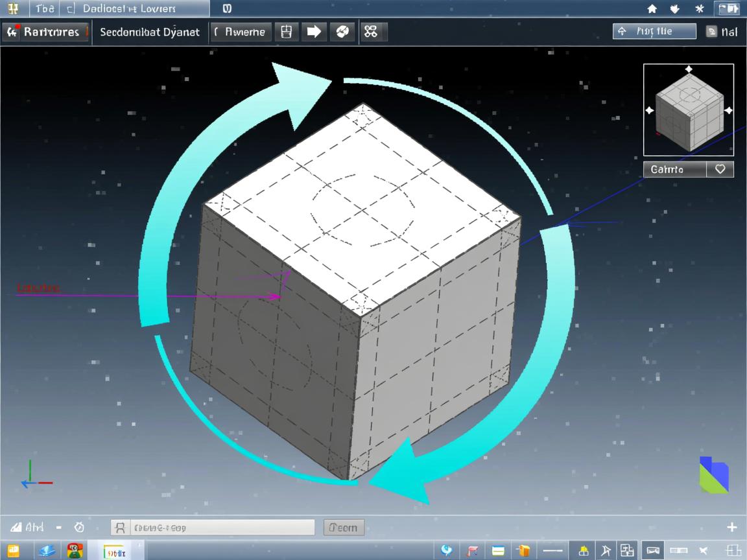Click the XYZ axis gizmo in the viewport
This screenshot has width=747, height=560.
34,476
